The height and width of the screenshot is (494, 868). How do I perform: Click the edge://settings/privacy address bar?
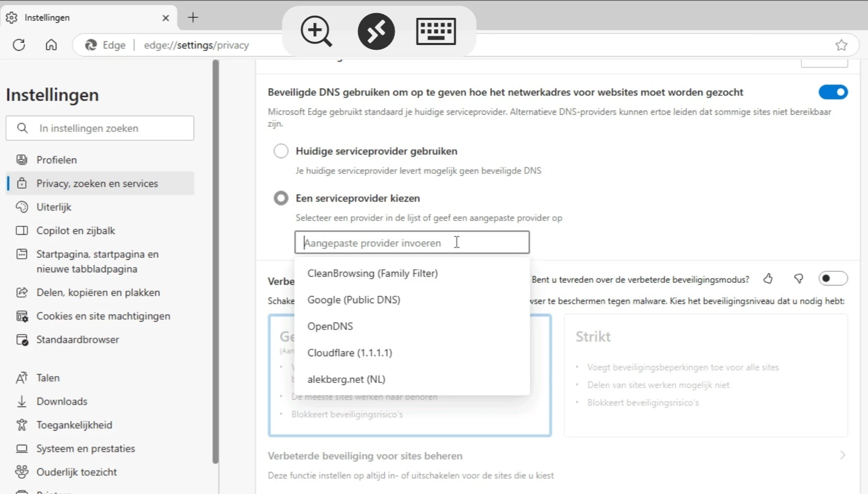pos(466,45)
